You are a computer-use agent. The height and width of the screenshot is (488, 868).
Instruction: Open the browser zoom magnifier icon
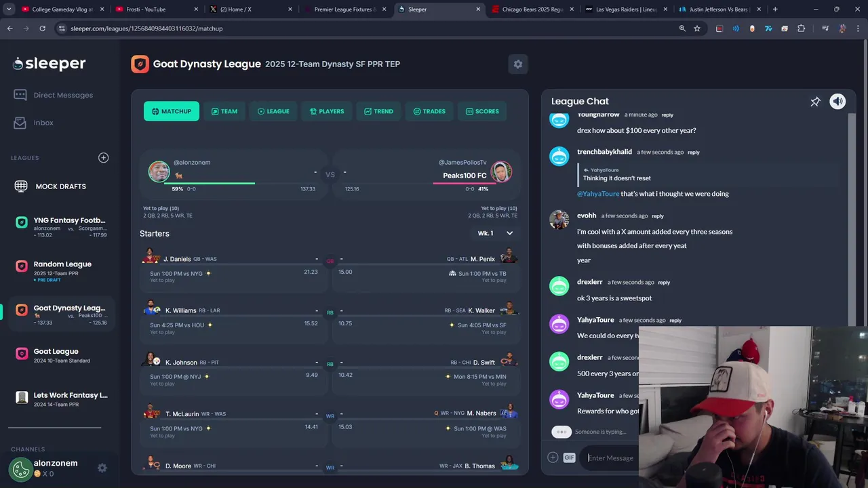[682, 28]
